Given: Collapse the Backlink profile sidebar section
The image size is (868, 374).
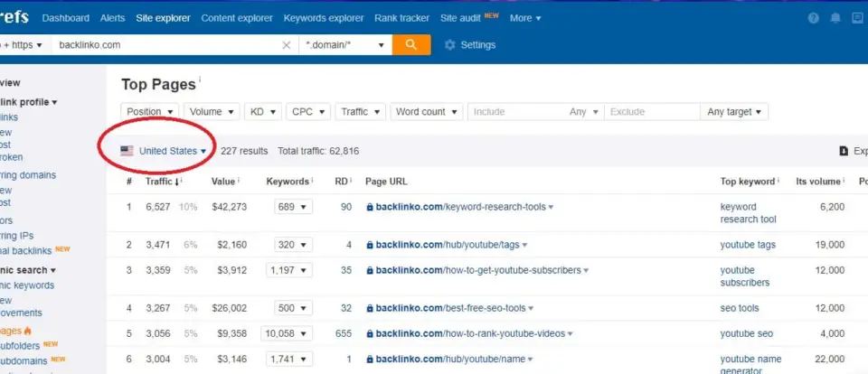Looking at the screenshot, I should point(28,102).
